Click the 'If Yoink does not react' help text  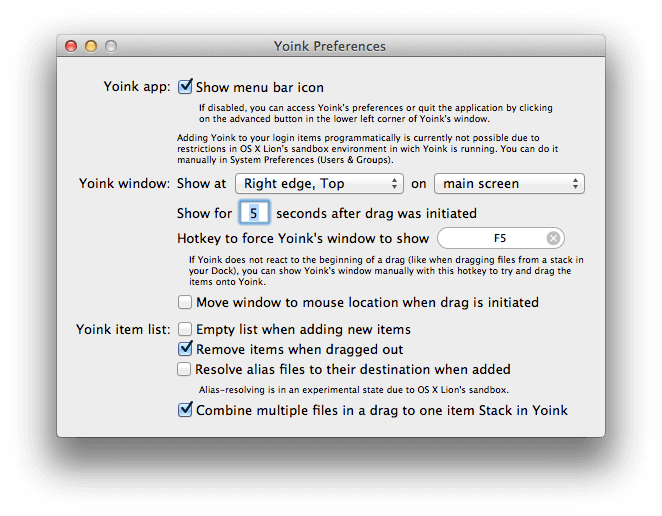click(x=386, y=271)
